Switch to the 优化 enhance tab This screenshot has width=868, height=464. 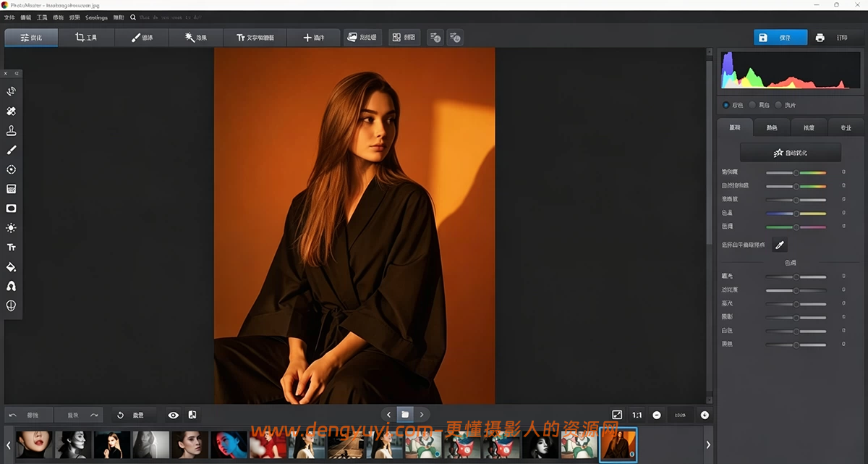click(31, 38)
